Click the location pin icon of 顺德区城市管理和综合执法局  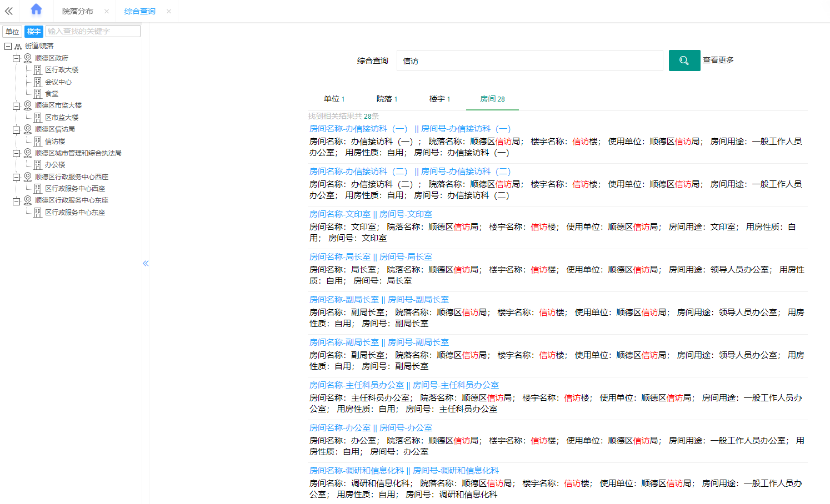point(28,153)
